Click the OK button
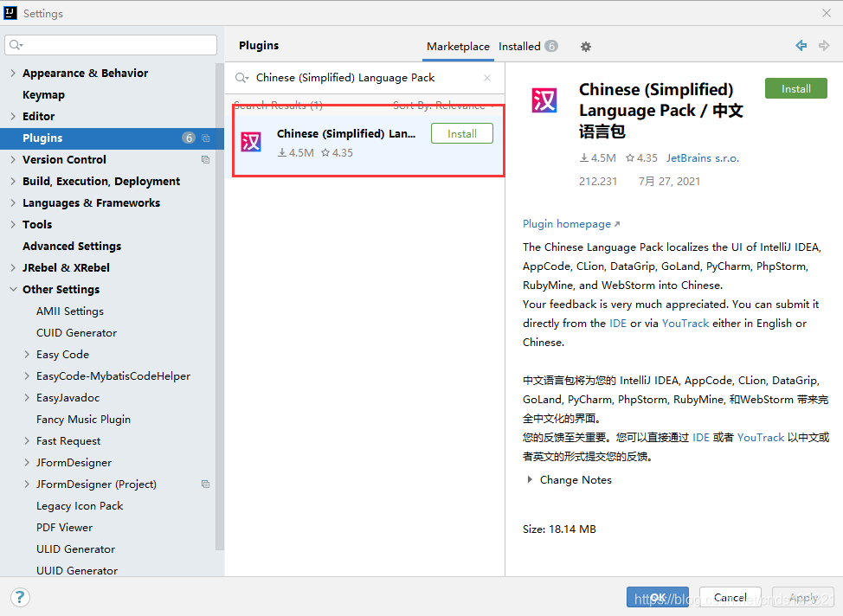Screen dimensions: 843x616 [x=658, y=597]
